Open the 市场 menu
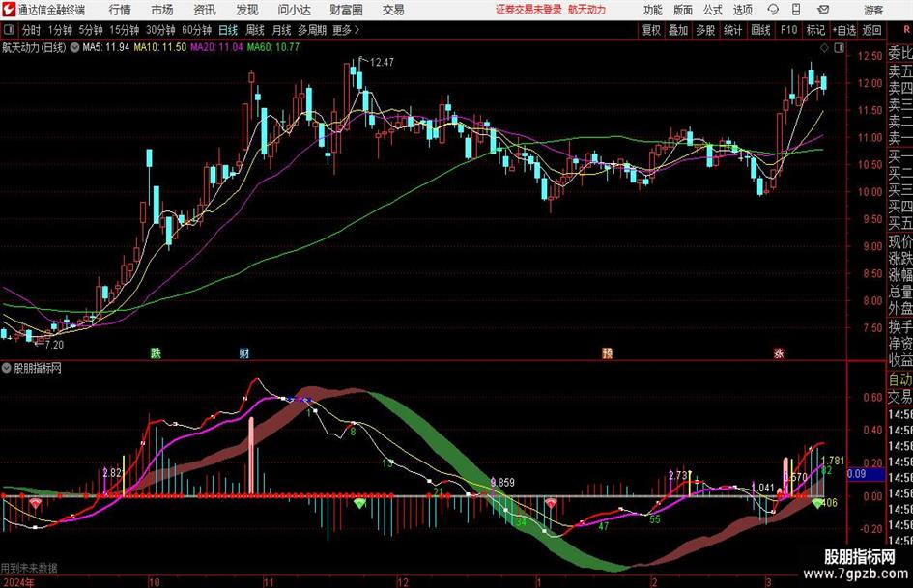 [x=162, y=10]
